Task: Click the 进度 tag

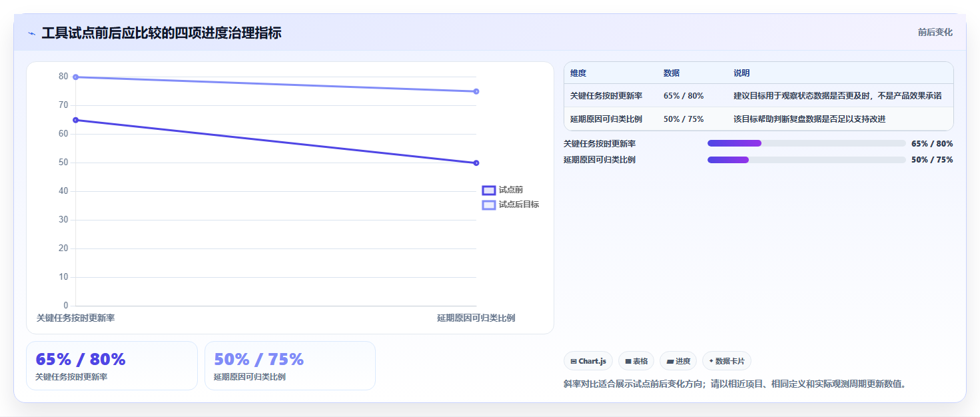Action: pos(678,361)
